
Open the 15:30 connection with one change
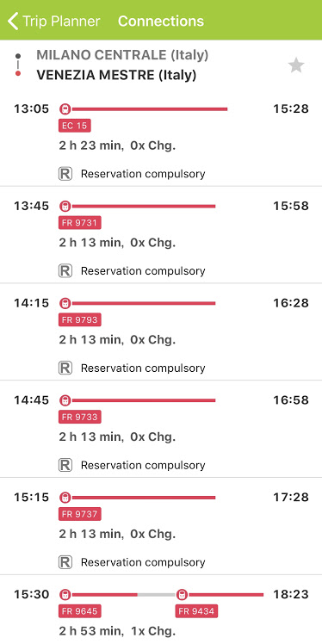tap(161, 610)
